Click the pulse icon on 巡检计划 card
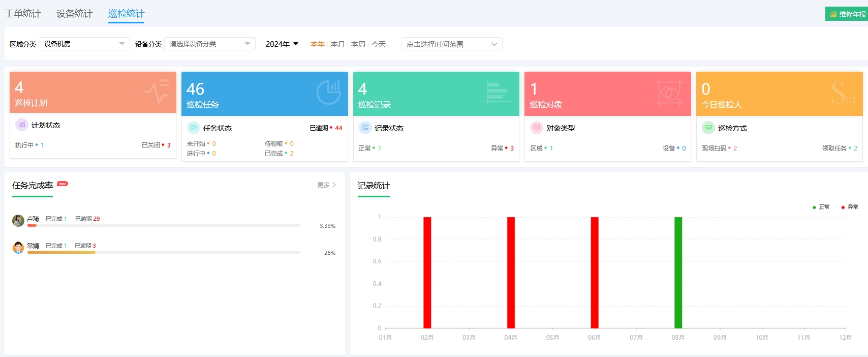 pos(157,92)
